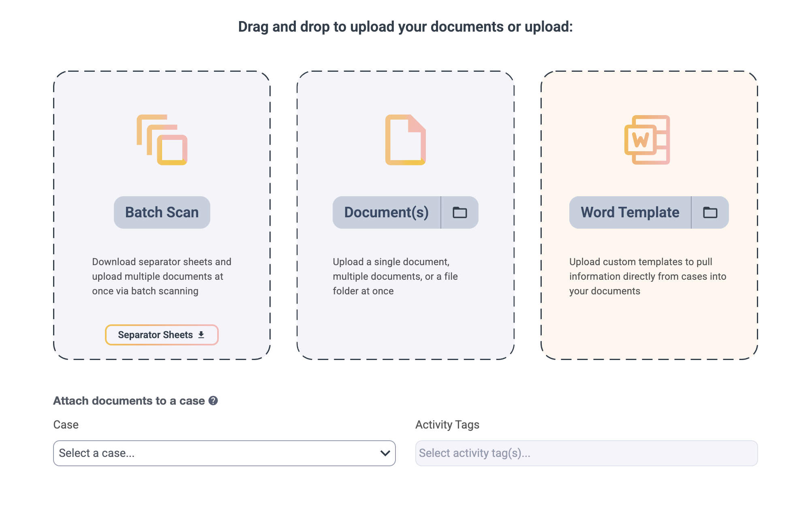The height and width of the screenshot is (508, 812).
Task: Click chevron arrow in Case dropdown
Action: tap(385, 453)
